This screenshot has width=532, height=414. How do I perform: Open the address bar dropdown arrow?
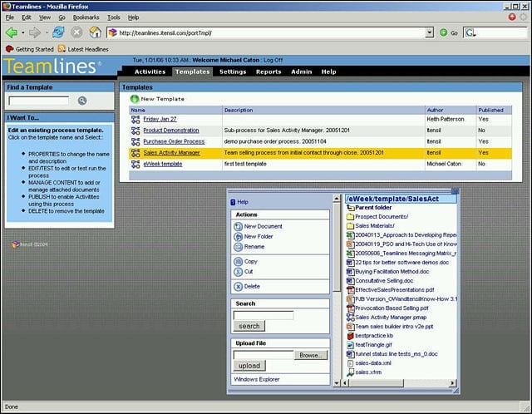(x=430, y=32)
